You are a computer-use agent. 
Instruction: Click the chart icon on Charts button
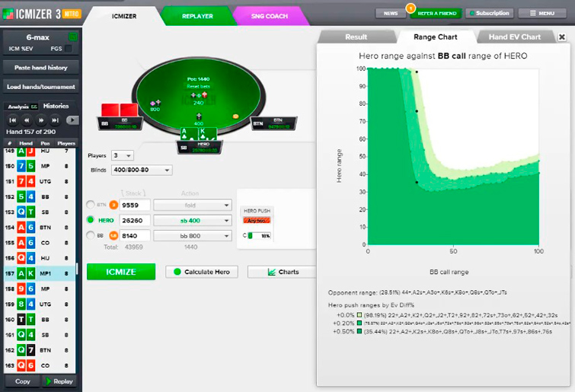[272, 272]
